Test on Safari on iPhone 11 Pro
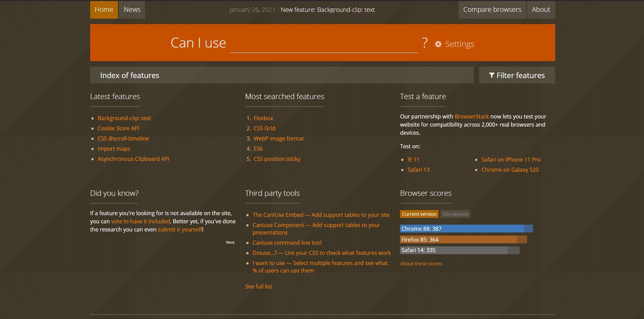Screen dimensions: 644x319 (x=511, y=159)
